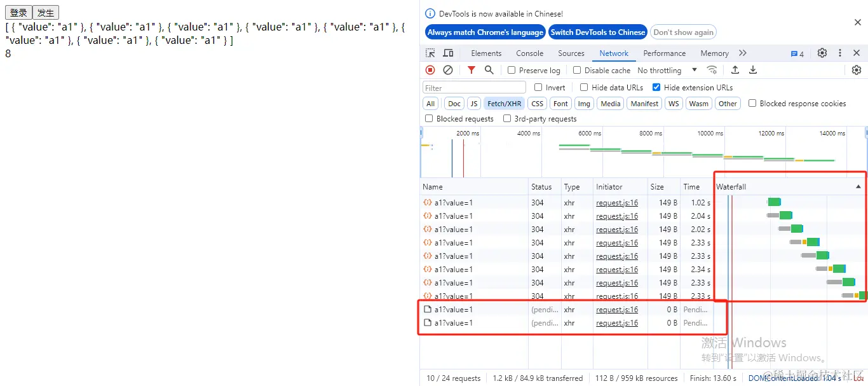Viewport: 868px width, 386px height.
Task: Toggle the device toolbar icon
Action: (x=448, y=53)
